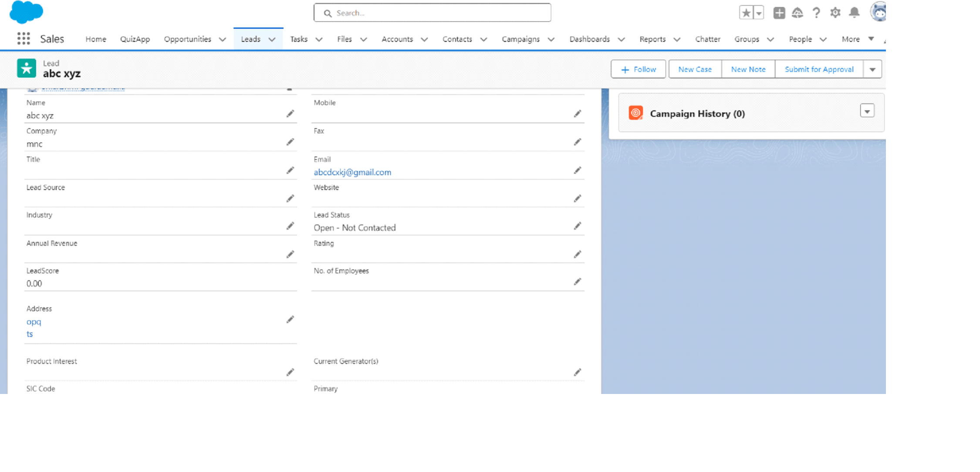Image resolution: width=980 pixels, height=472 pixels.
Task: Click the Favorites star icon
Action: [x=746, y=13]
